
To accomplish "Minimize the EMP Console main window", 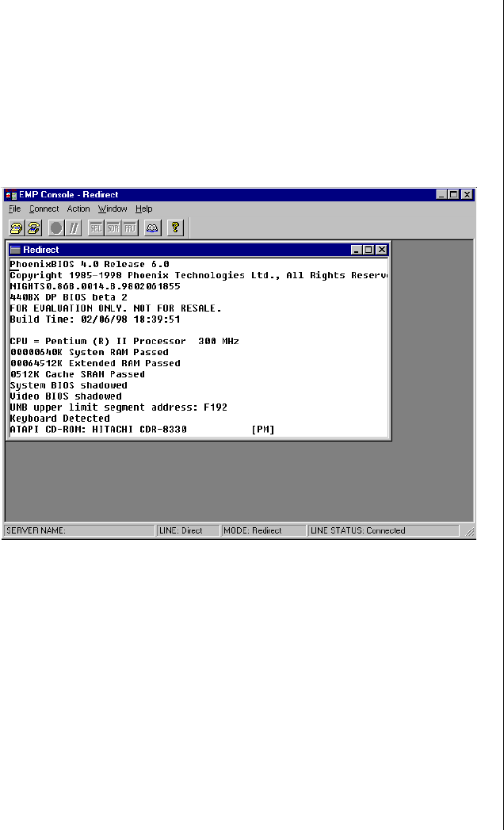I will pos(441,195).
